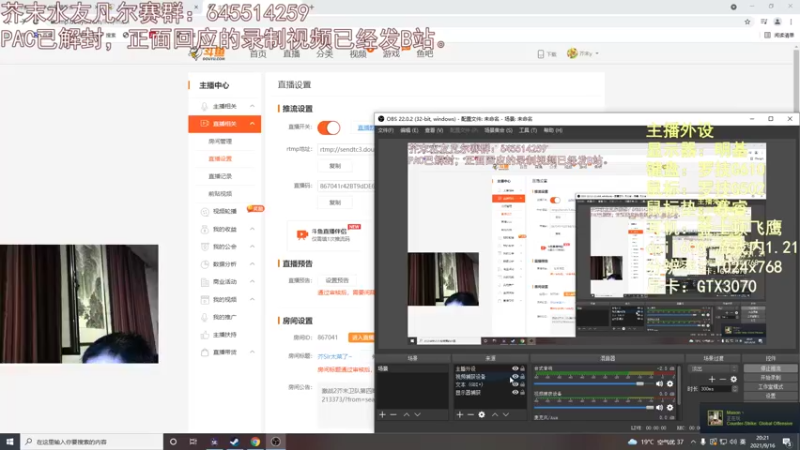Remove selected source with minus icon
800x450 pixels.
pyautogui.click(x=470, y=415)
